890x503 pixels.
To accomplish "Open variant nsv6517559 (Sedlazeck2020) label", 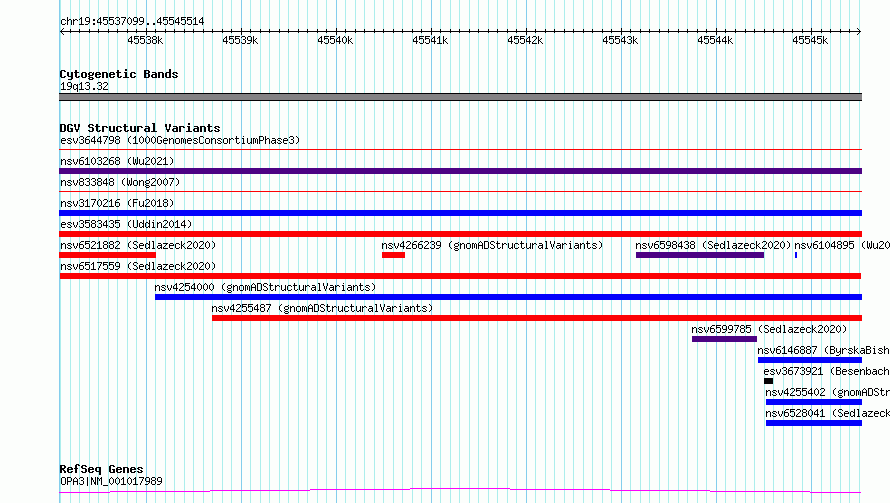I will (138, 266).
